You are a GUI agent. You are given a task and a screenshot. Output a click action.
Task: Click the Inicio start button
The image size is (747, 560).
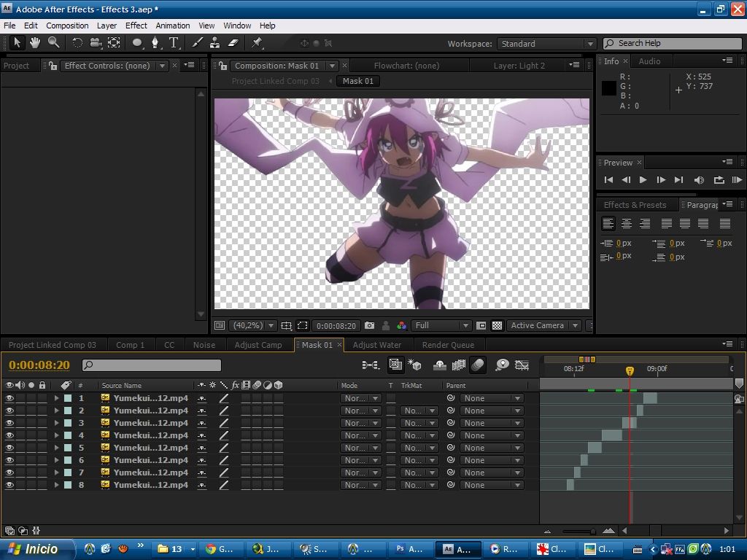[x=37, y=549]
